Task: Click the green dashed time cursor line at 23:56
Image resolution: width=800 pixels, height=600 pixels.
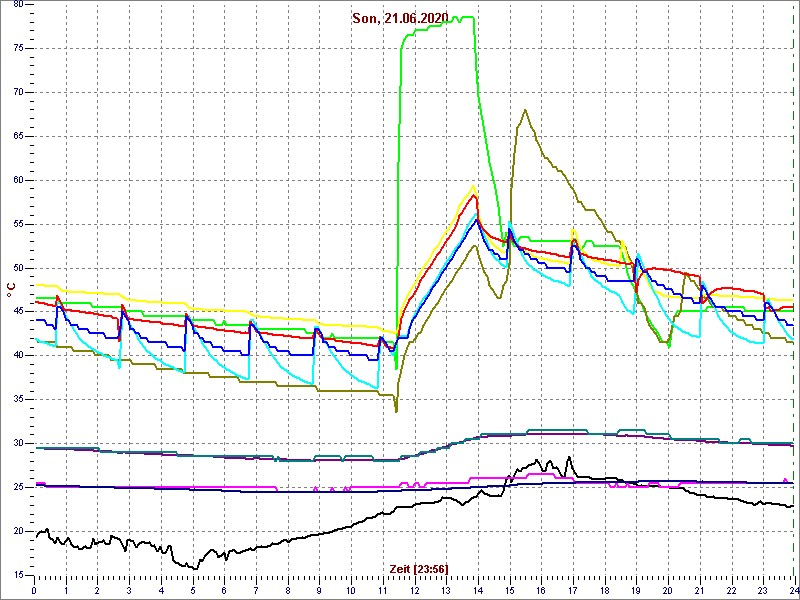Action: pos(792,291)
